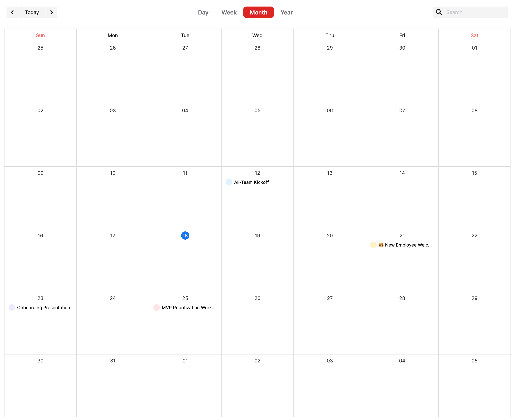Go to the previous month arrow

pyautogui.click(x=12, y=12)
